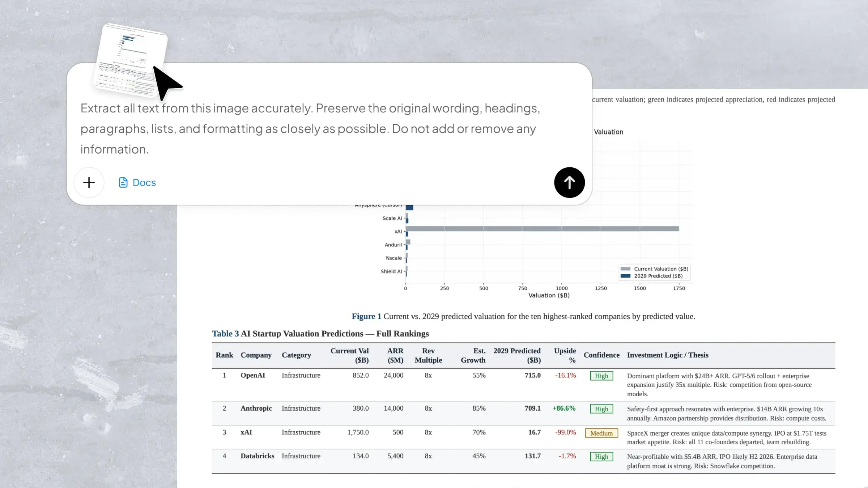Click the Rev Multiple column header
Viewport: 868px width, 488px height.
pos(428,355)
